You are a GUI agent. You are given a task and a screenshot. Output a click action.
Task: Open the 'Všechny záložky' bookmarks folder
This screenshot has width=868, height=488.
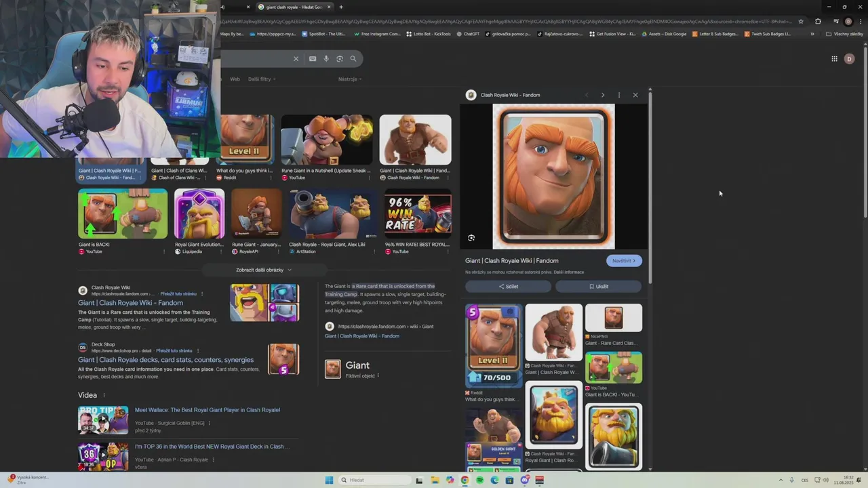[x=844, y=34]
